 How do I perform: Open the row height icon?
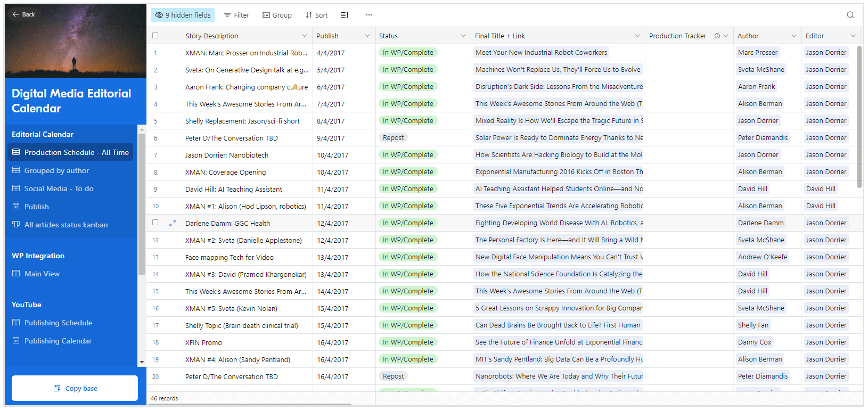tap(345, 15)
